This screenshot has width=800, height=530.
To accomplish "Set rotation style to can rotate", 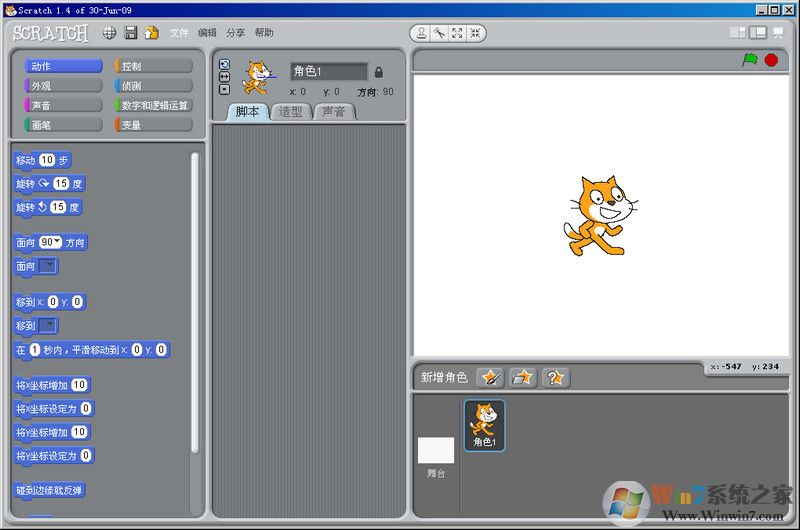I will (224, 64).
